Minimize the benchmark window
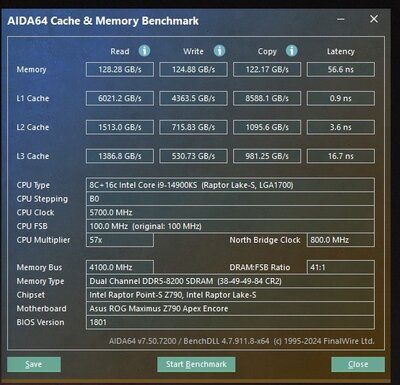The height and width of the screenshot is (385, 400). tap(341, 19)
